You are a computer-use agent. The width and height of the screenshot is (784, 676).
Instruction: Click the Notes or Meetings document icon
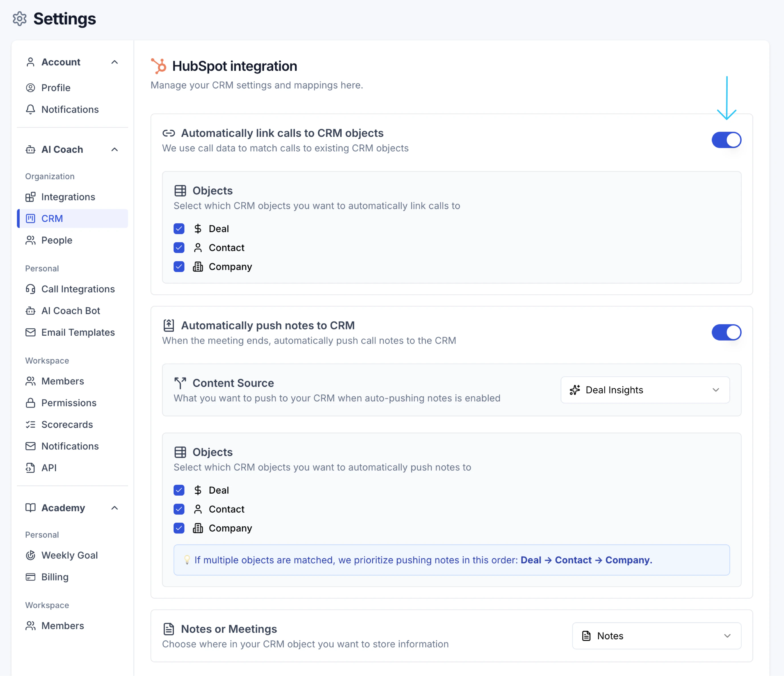click(x=169, y=629)
